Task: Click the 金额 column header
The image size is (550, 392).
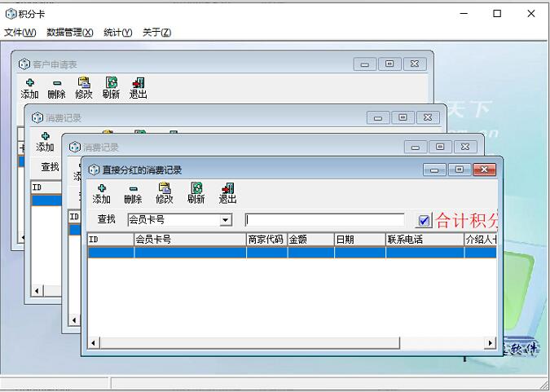Action: pos(311,240)
